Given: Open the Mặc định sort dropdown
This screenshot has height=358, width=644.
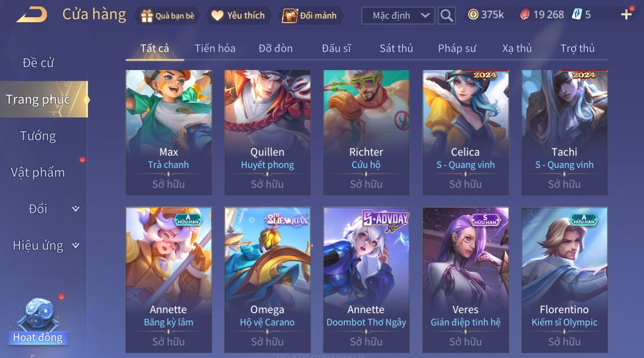Looking at the screenshot, I should pos(398,16).
